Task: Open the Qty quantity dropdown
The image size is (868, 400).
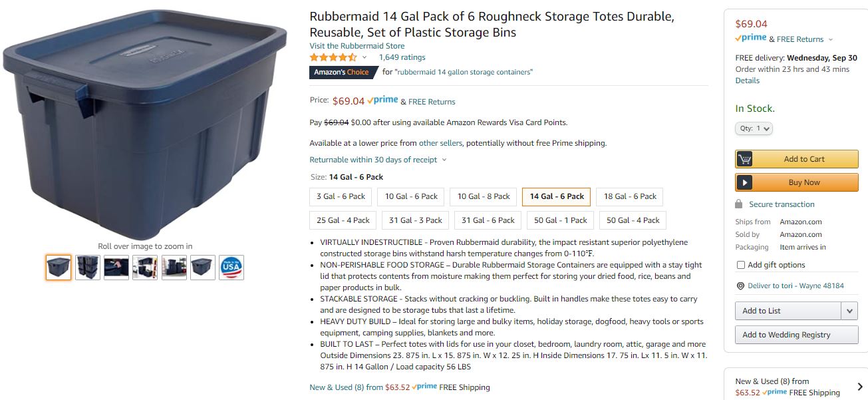Action: (x=754, y=128)
